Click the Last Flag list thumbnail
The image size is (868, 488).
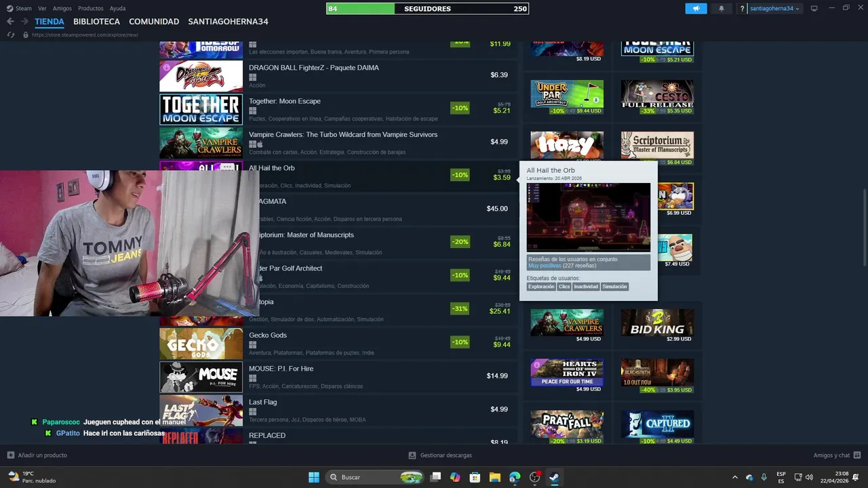(201, 410)
